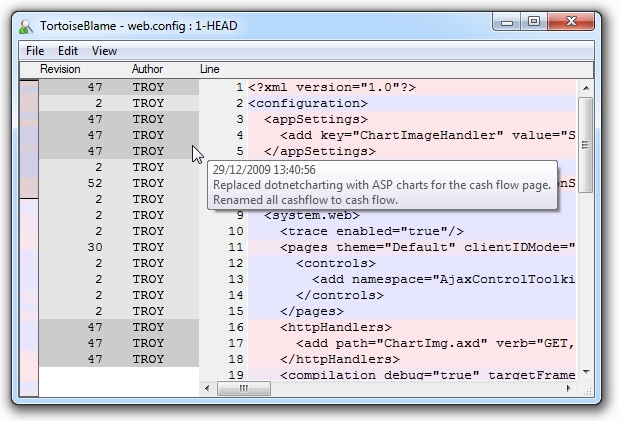Click author TROY on line 3
The height and width of the screenshot is (421, 620).
[x=148, y=119]
